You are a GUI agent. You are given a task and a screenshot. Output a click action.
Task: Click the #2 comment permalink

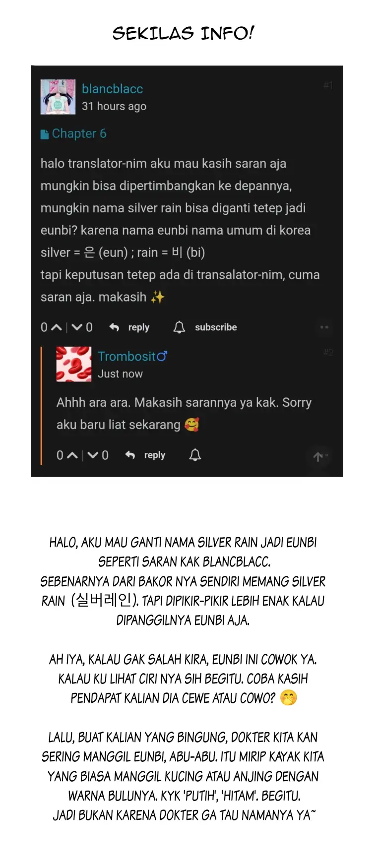click(x=328, y=353)
